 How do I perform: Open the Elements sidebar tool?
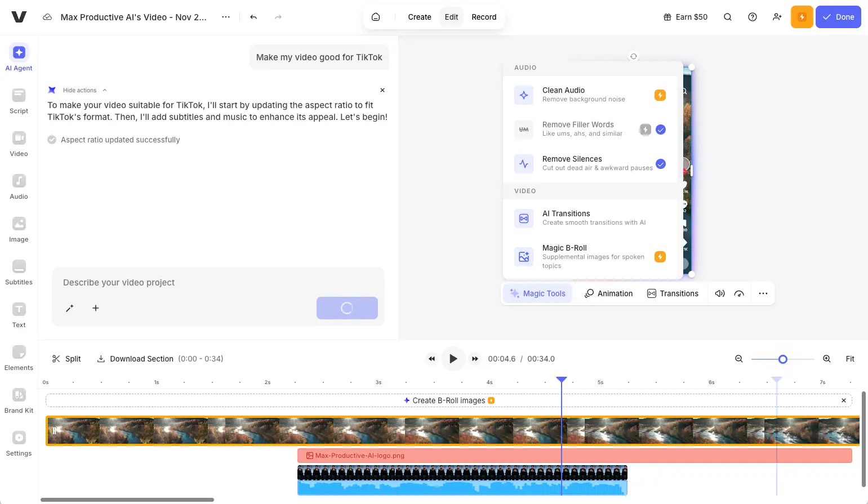tap(19, 353)
